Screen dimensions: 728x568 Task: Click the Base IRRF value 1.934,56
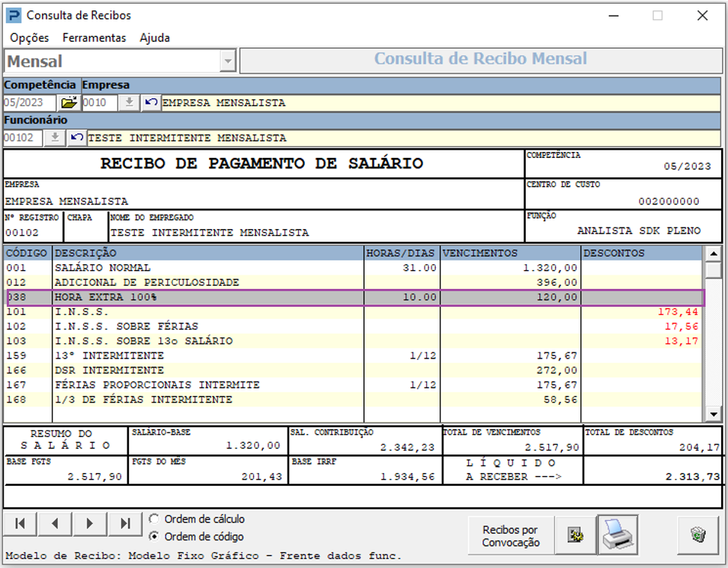[407, 477]
